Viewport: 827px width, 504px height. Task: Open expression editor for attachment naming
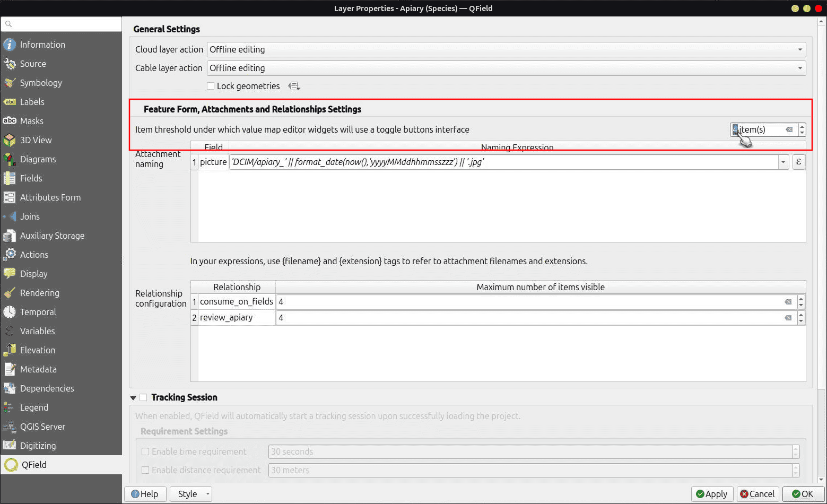coord(798,162)
